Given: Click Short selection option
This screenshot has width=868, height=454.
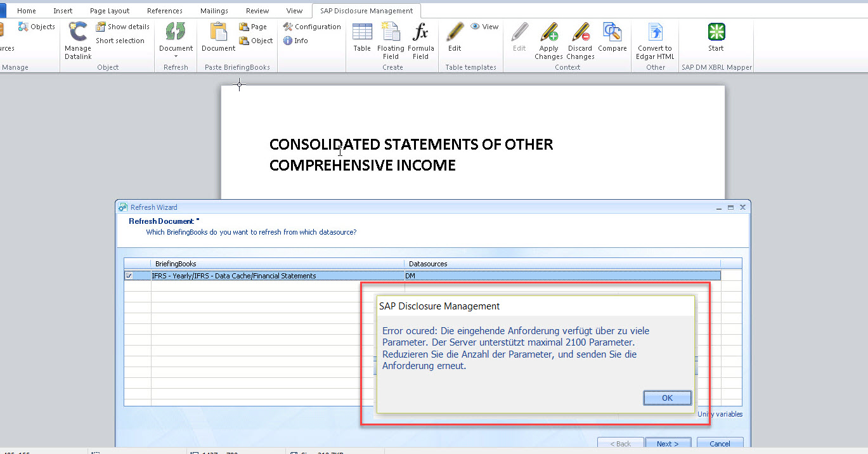Looking at the screenshot, I should [x=120, y=41].
